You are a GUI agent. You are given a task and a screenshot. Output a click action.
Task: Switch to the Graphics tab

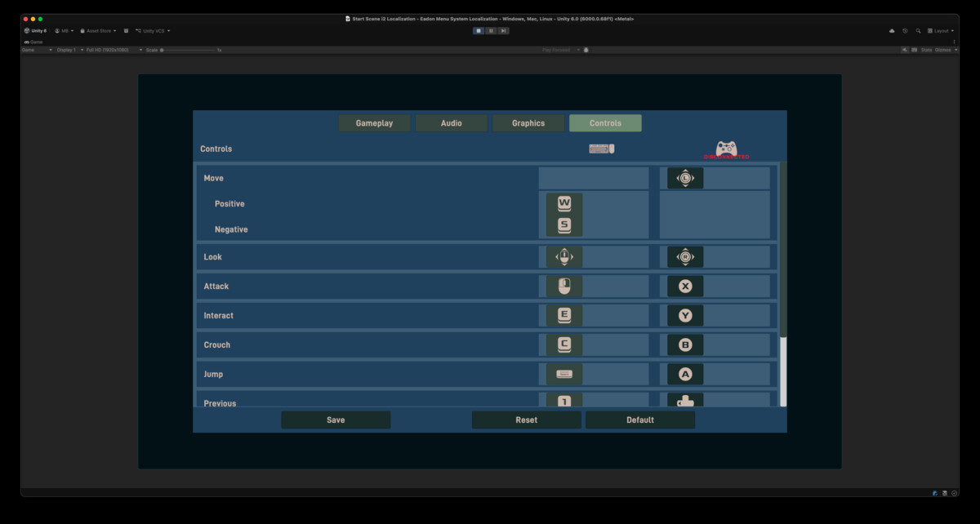[528, 122]
